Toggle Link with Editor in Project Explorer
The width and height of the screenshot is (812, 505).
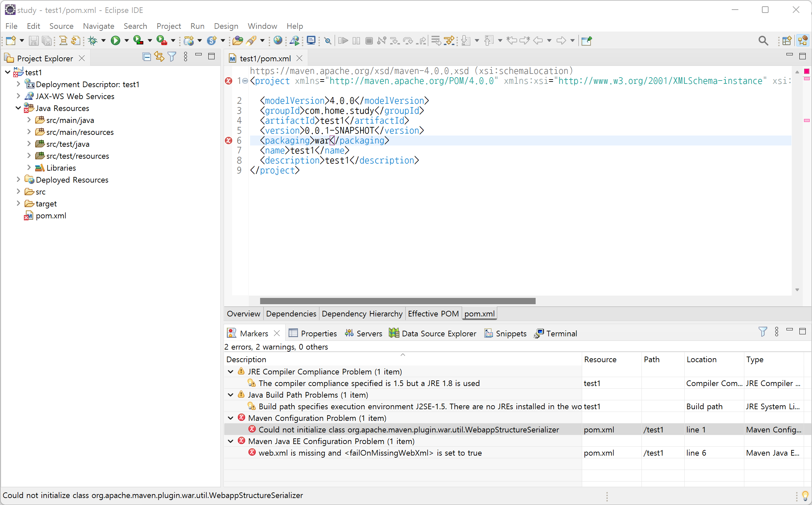pyautogui.click(x=159, y=57)
